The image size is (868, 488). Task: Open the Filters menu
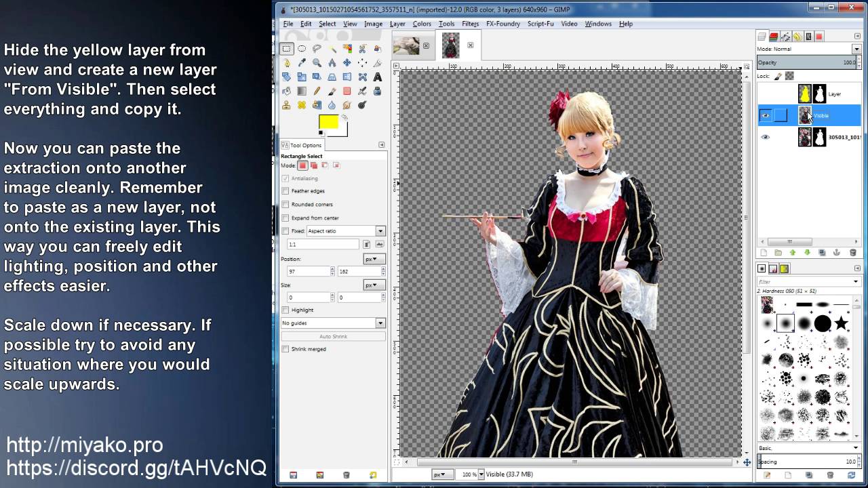tap(470, 24)
